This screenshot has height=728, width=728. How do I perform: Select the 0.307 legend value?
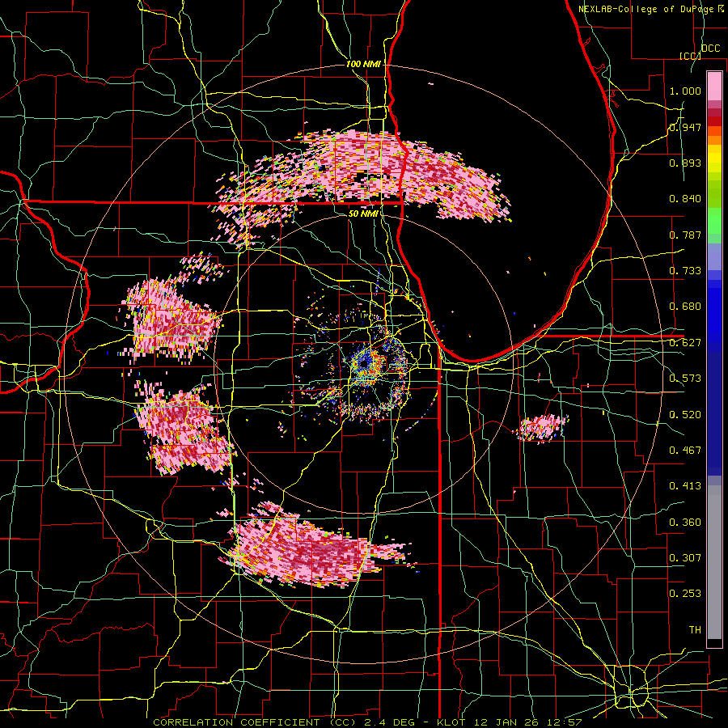pos(685,558)
